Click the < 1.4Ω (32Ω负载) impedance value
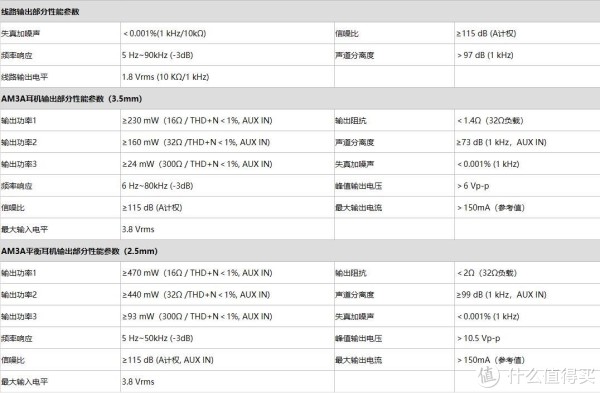The height and width of the screenshot is (393, 600). (490, 121)
